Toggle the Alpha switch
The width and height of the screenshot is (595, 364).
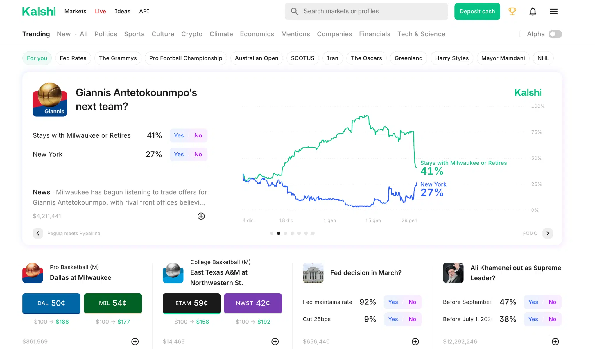[x=555, y=34]
